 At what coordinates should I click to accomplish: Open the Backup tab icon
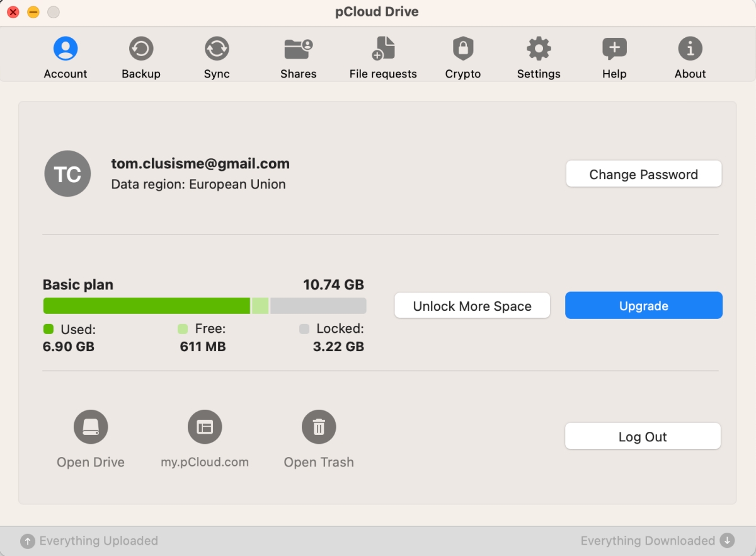[141, 49]
